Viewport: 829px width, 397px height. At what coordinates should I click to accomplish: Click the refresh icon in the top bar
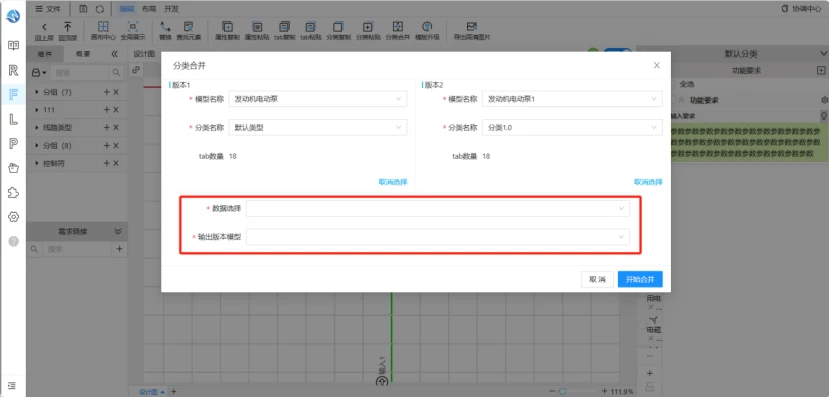[99, 9]
